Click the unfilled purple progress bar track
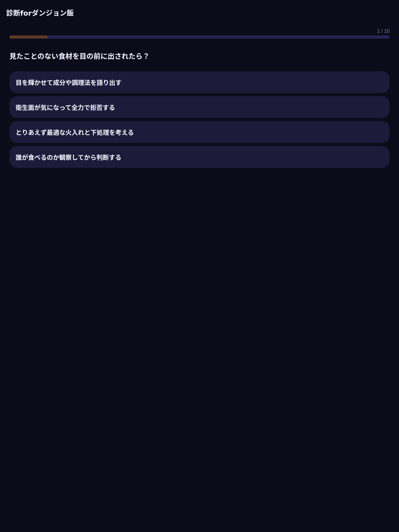 219,37
